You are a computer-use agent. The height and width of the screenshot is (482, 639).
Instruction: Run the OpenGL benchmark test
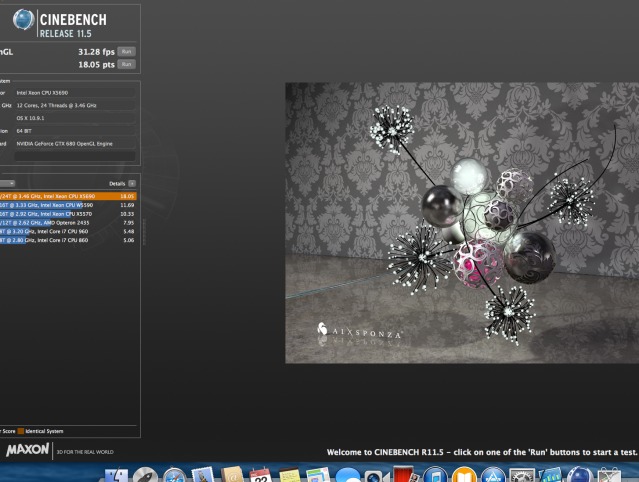[126, 52]
